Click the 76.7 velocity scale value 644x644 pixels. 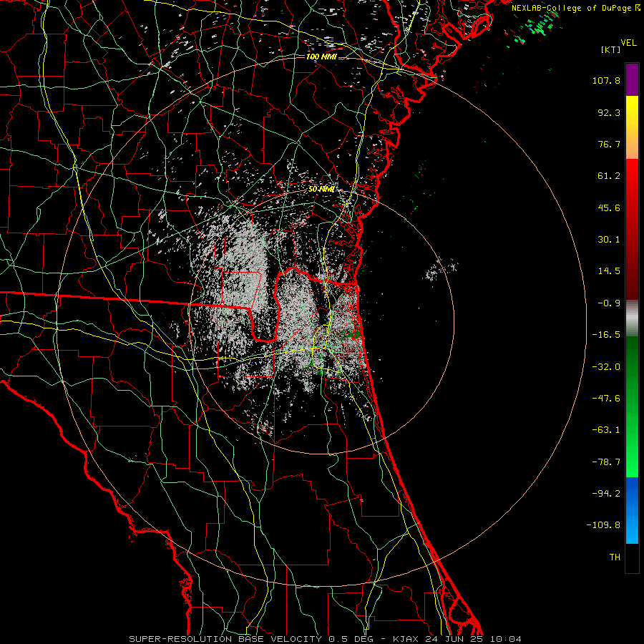609,144
